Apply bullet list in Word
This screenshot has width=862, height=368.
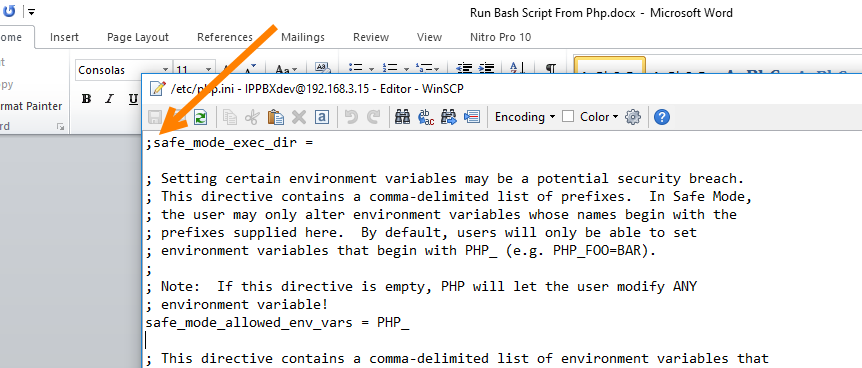click(356, 68)
